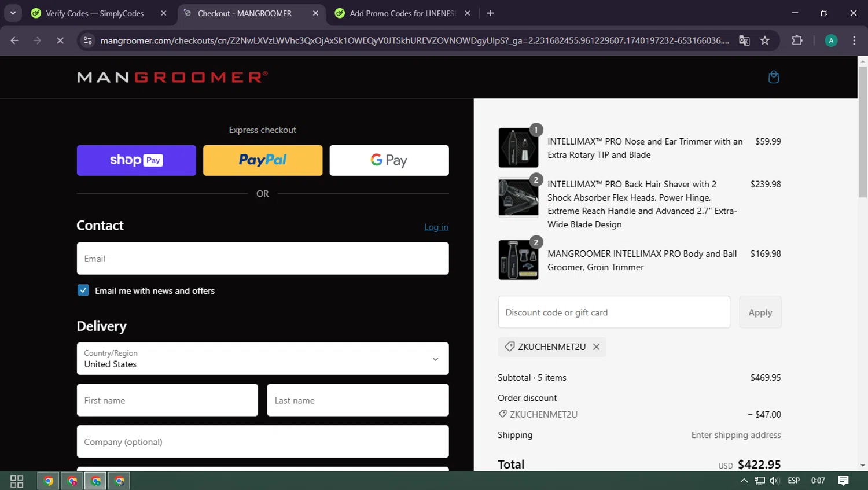Remove the ZKUCHENMET2U discount code tag

(x=596, y=347)
